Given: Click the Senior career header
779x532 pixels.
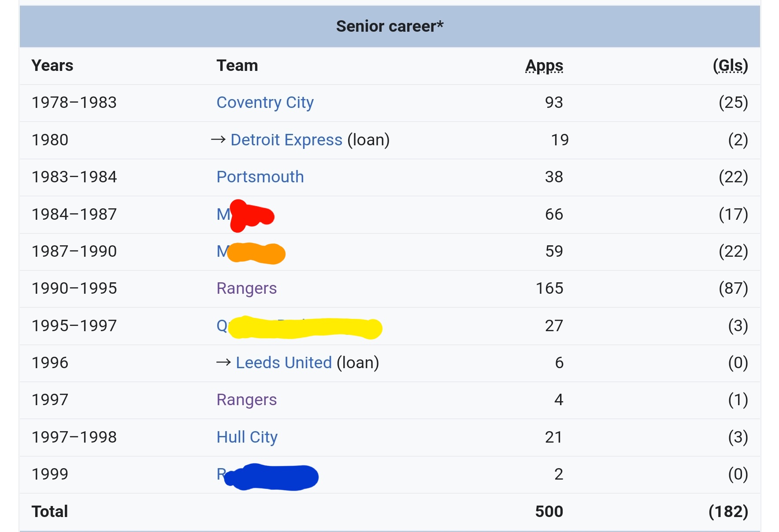Looking at the screenshot, I should tap(389, 26).
